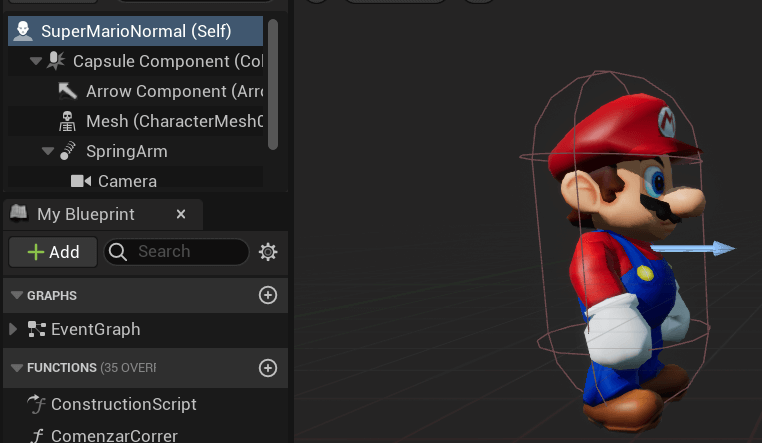Select SuperMarioNormal (Self) root component

pyautogui.click(x=136, y=31)
